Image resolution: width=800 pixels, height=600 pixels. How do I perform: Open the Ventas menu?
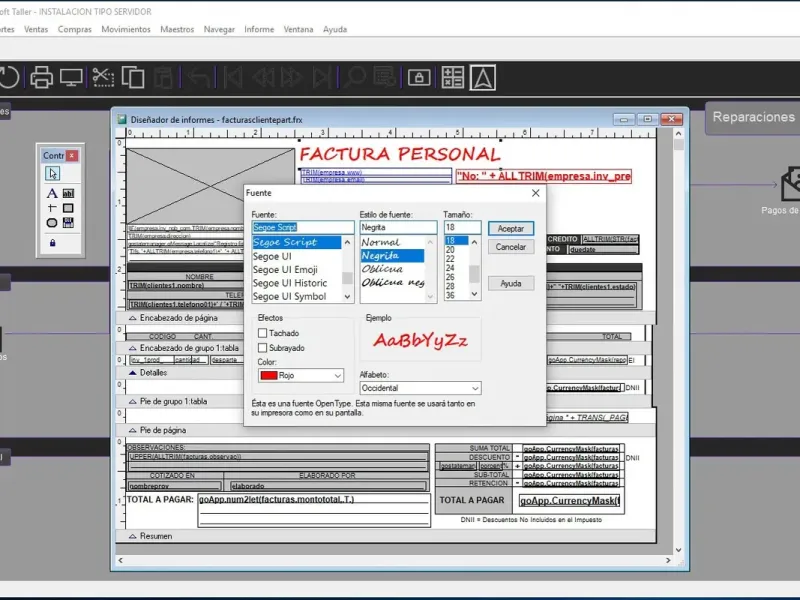point(36,30)
